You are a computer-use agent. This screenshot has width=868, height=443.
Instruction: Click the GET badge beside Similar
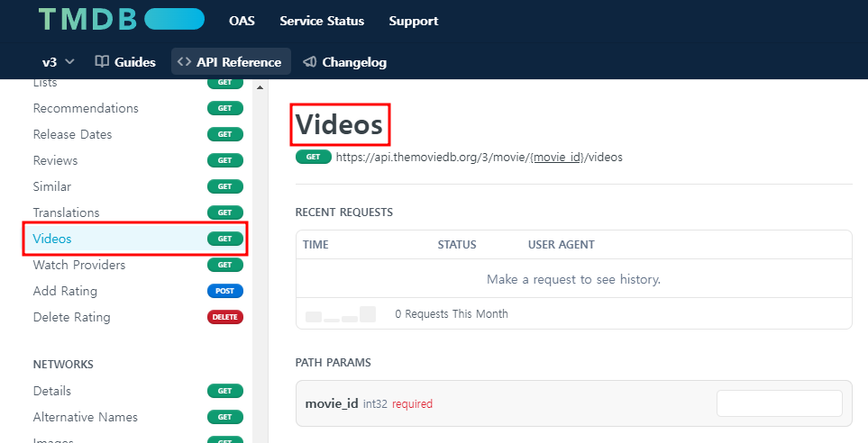pos(225,186)
